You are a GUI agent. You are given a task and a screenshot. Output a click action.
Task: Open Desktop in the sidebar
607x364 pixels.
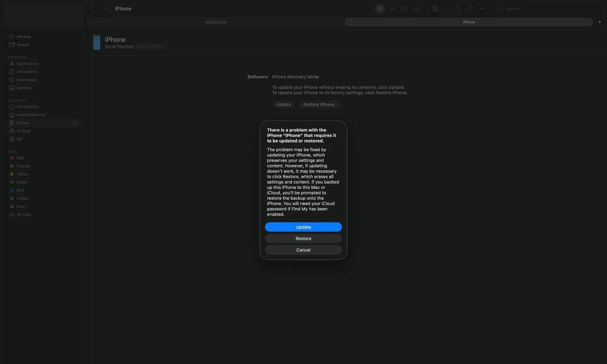coord(42,88)
